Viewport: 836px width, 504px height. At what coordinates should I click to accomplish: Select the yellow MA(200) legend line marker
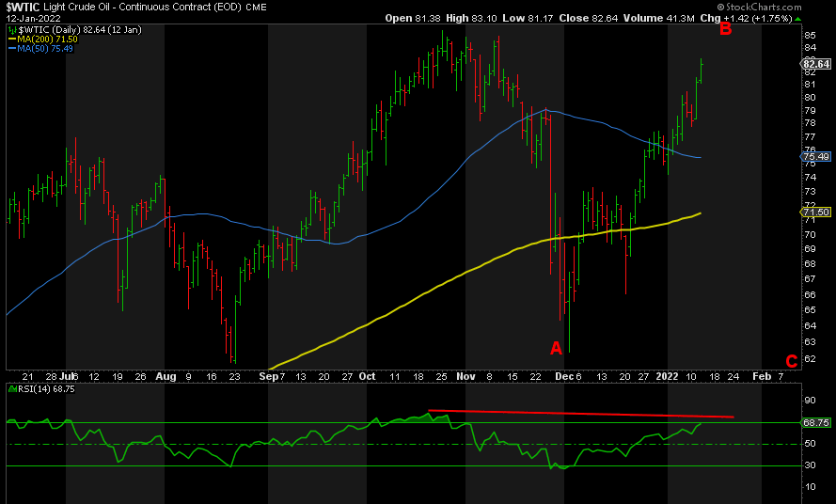[x=12, y=39]
